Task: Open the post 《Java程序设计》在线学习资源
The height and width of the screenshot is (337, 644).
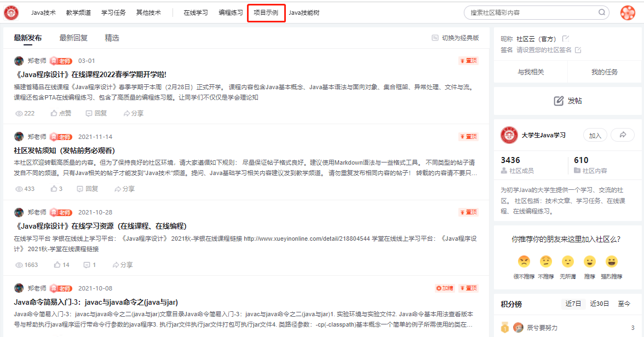Action: click(100, 226)
